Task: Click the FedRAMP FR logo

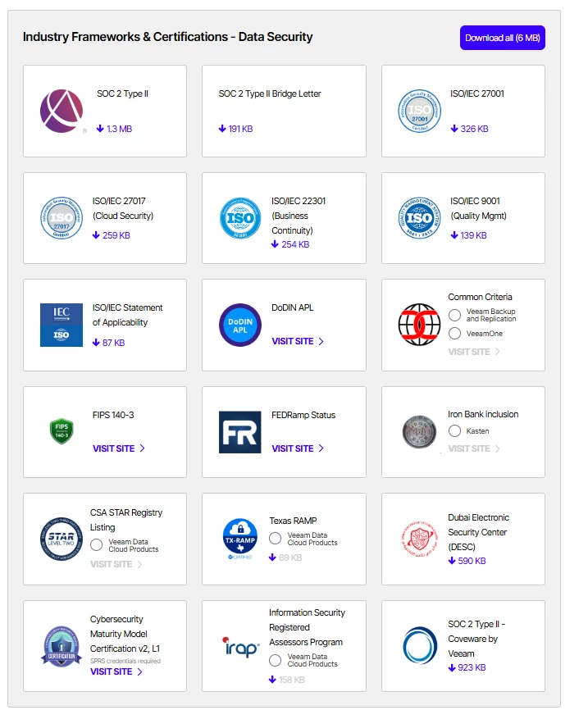Action: (240, 432)
